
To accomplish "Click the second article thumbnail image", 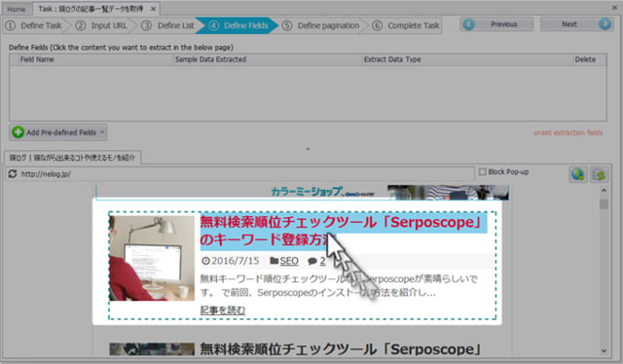I will pos(152,348).
